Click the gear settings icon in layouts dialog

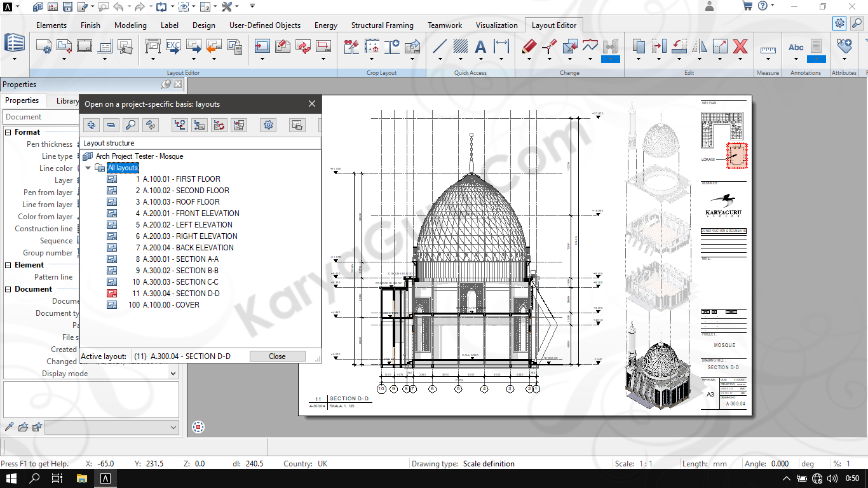point(269,125)
